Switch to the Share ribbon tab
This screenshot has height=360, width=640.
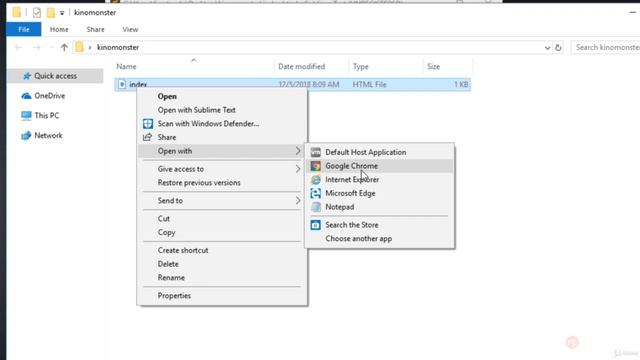(96, 29)
